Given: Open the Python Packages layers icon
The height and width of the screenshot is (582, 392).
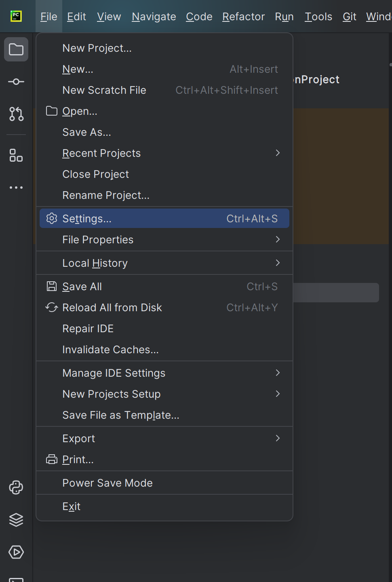Looking at the screenshot, I should [x=16, y=520].
